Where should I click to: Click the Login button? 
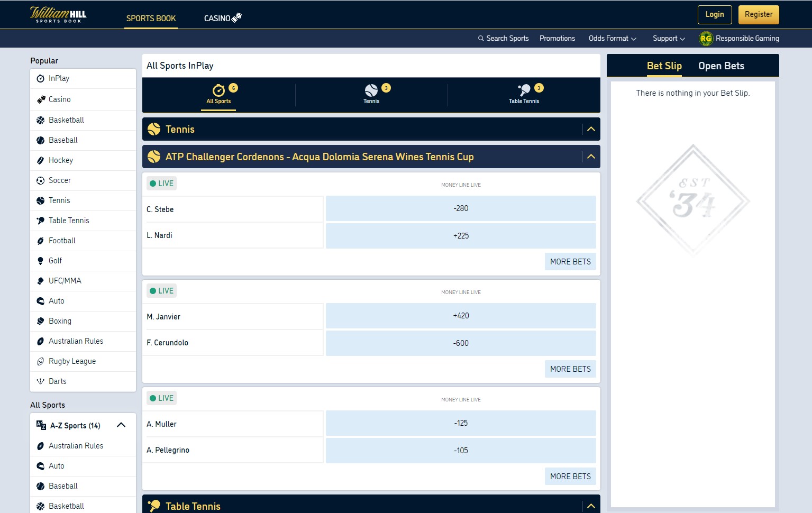point(715,15)
